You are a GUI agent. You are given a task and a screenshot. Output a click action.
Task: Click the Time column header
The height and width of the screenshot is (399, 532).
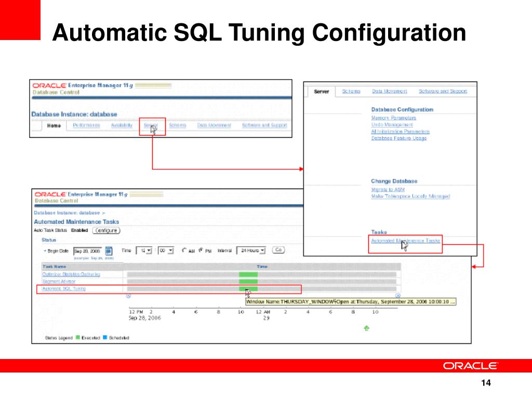pyautogui.click(x=262, y=267)
